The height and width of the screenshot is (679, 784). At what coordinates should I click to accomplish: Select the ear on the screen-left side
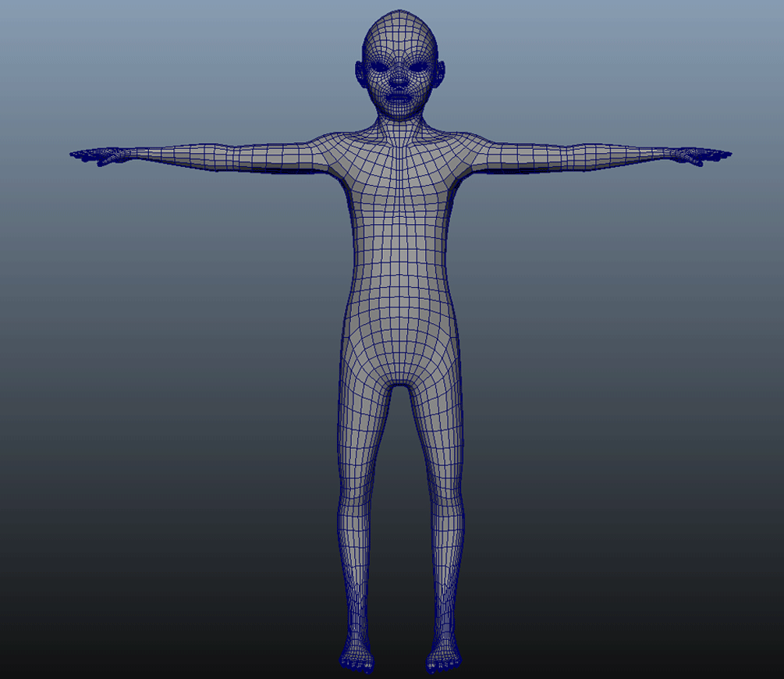[360, 74]
